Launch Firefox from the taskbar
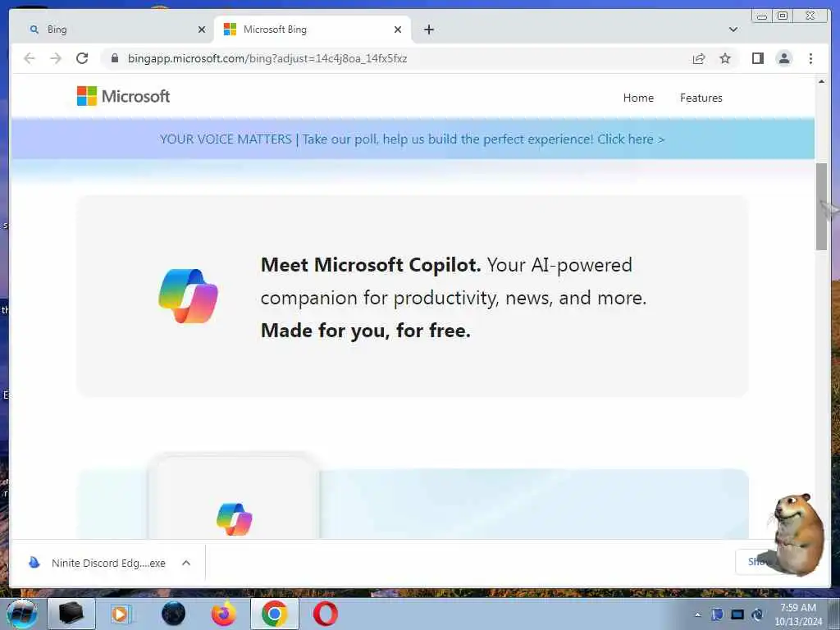 coord(223,614)
